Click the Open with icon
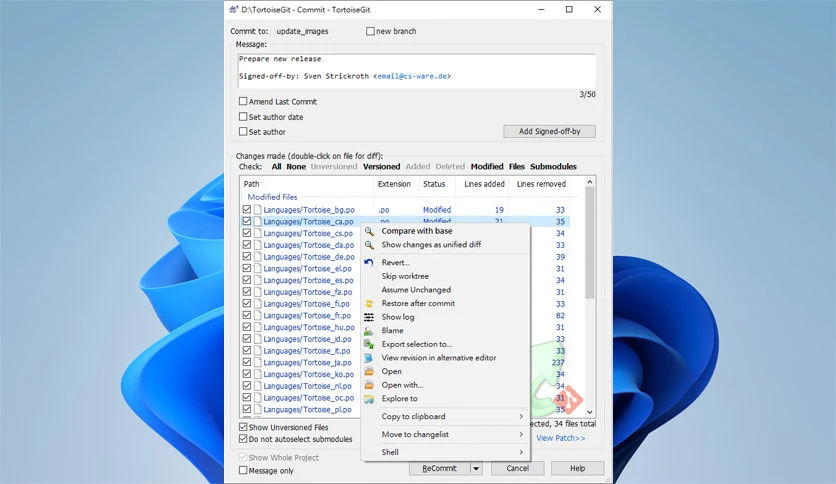This screenshot has height=484, width=836. click(x=369, y=385)
